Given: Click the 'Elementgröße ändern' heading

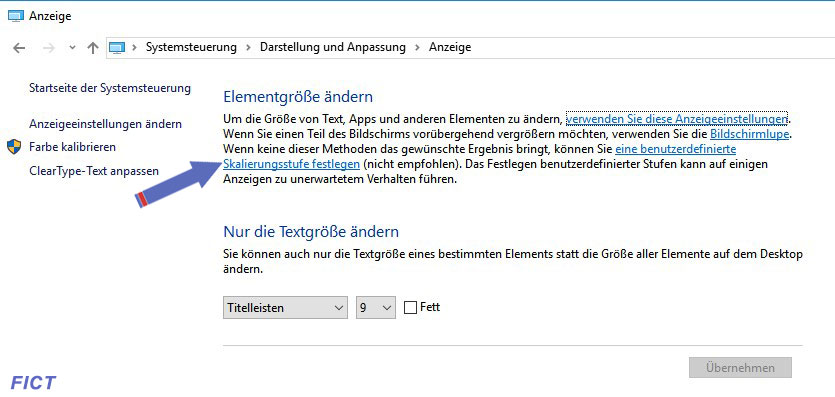Looking at the screenshot, I should tap(298, 97).
